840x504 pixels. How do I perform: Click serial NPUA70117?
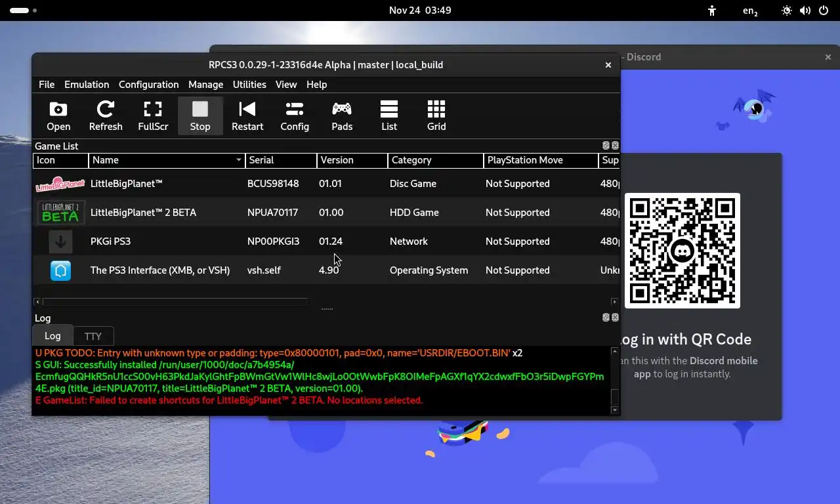[272, 213]
